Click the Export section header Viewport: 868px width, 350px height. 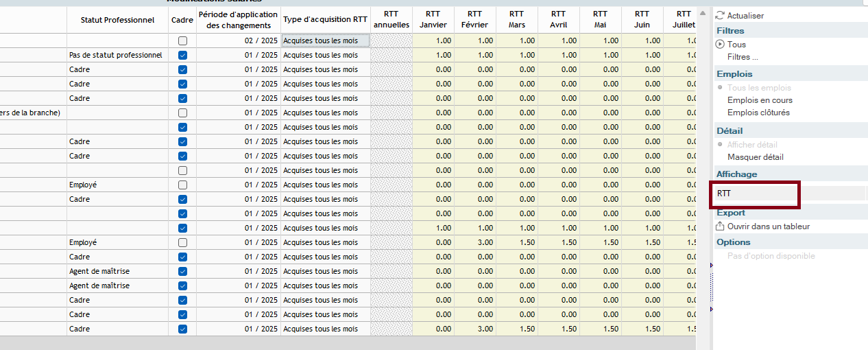click(x=730, y=213)
